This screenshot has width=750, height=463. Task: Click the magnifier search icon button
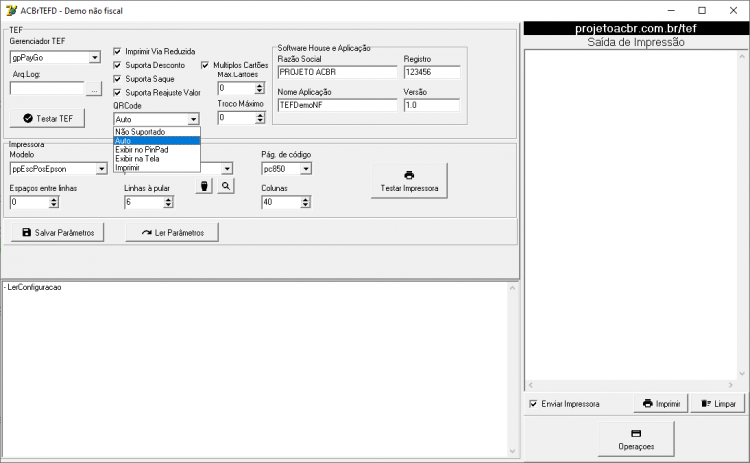click(x=226, y=186)
